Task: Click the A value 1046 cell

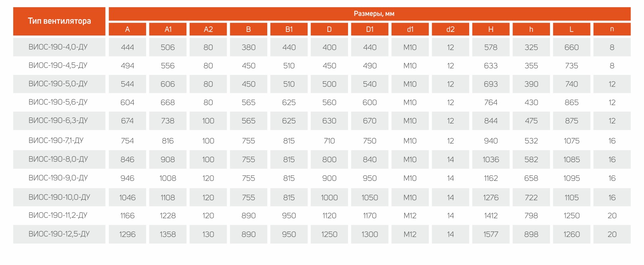Action: [127, 197]
